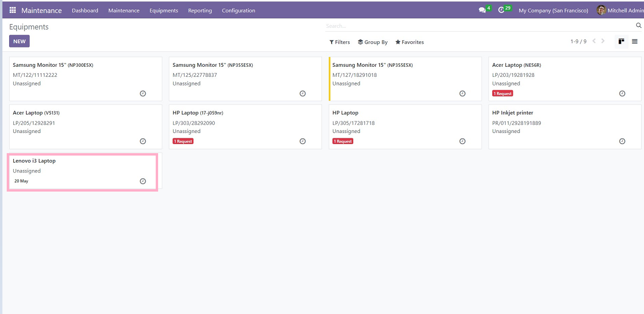644x314 pixels.
Task: Open the Dashboard menu
Action: pos(85,11)
